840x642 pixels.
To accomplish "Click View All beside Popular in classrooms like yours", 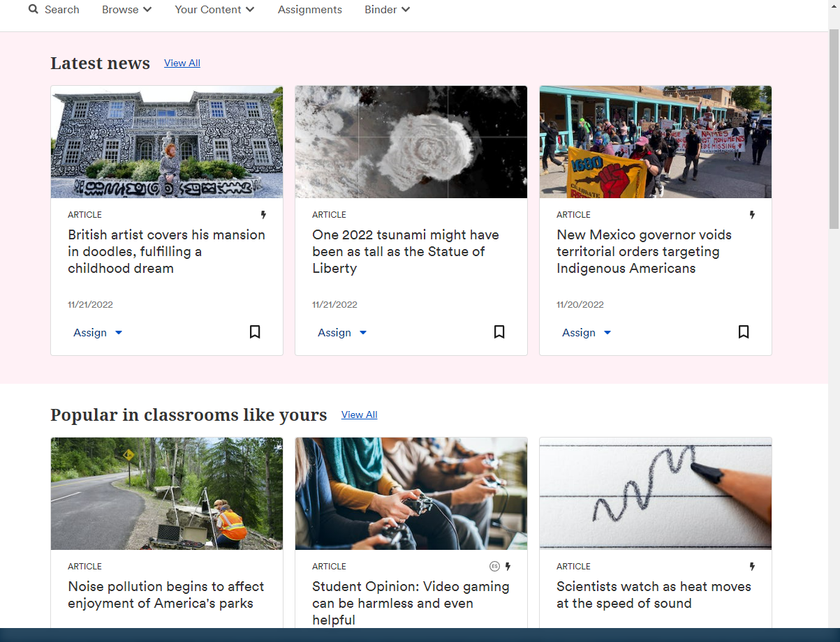I will pyautogui.click(x=359, y=415).
